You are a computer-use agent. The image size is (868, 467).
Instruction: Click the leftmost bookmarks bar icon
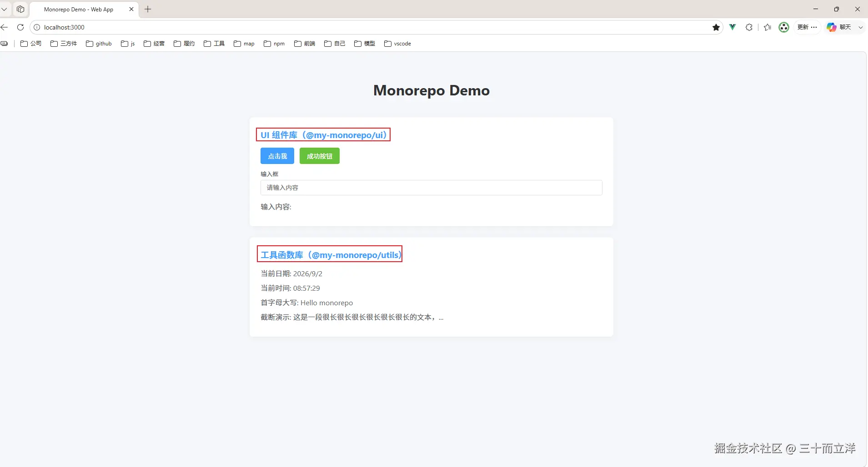click(5, 44)
